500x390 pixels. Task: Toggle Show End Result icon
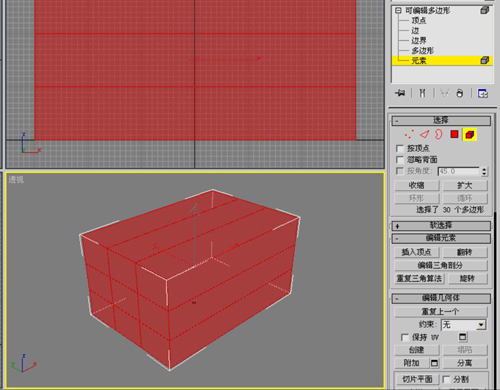pos(422,93)
